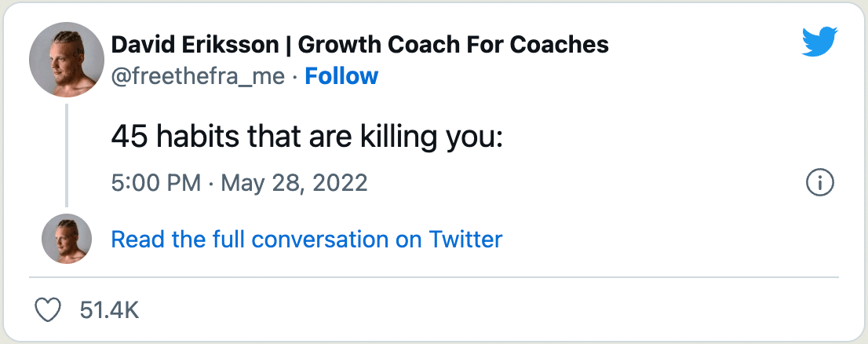Image resolution: width=868 pixels, height=344 pixels.
Task: Like the tweet with the heart icon
Action: (49, 310)
